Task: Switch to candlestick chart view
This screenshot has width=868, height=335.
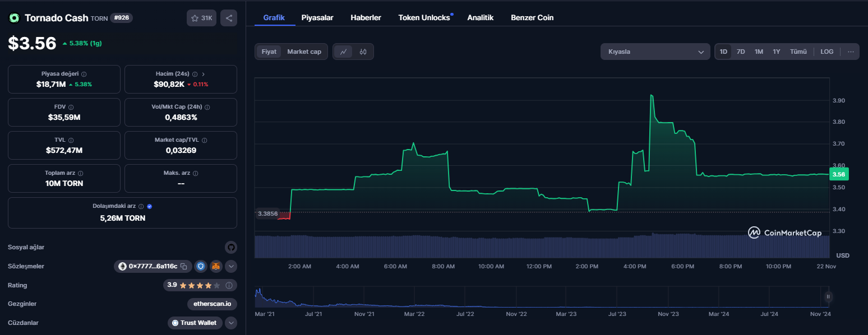Action: tap(363, 52)
